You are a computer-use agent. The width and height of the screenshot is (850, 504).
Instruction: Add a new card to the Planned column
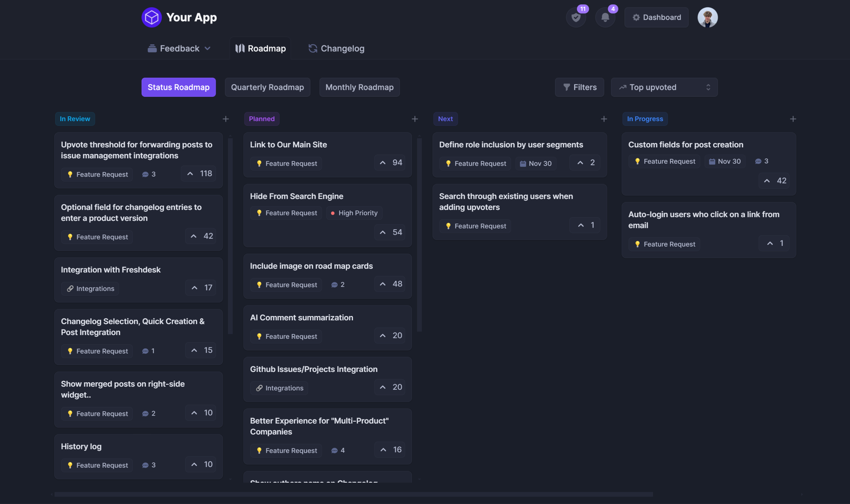point(414,119)
